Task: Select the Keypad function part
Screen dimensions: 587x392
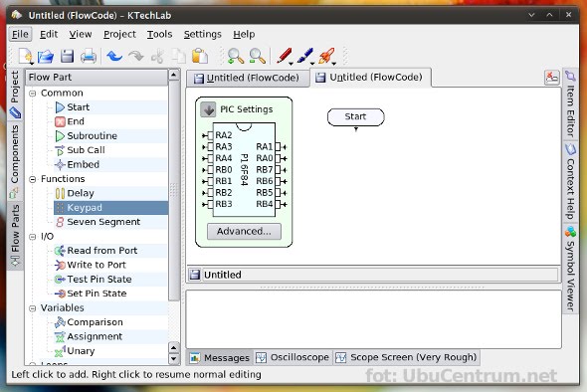Action: click(x=110, y=207)
